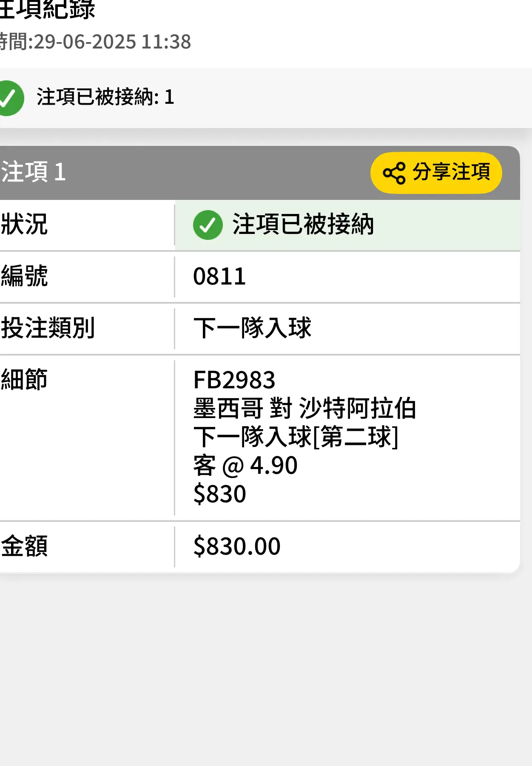Click the 編號 row label

coord(24,276)
